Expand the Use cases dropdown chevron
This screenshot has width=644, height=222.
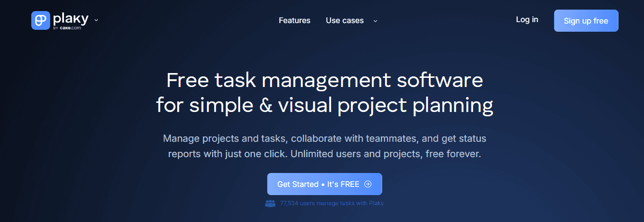click(375, 21)
